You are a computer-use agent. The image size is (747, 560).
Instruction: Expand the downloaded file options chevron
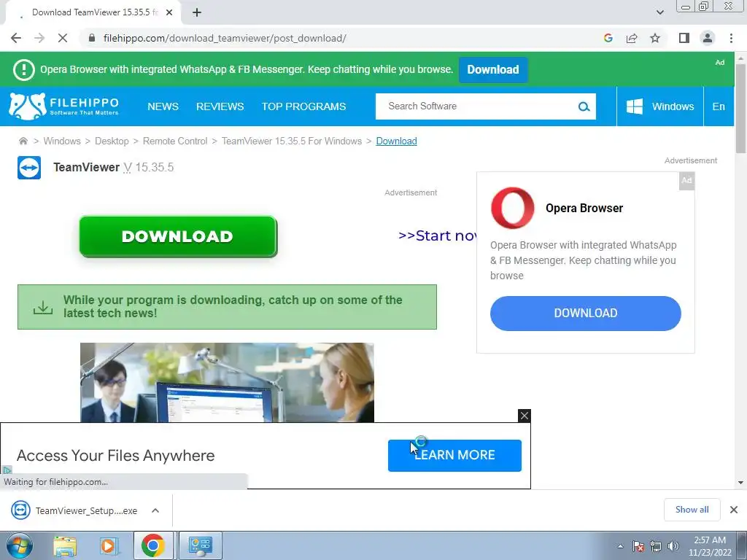[x=155, y=510]
